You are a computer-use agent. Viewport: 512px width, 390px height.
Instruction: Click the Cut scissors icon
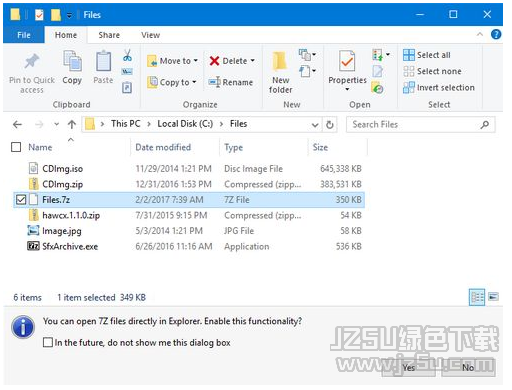pyautogui.click(x=127, y=55)
